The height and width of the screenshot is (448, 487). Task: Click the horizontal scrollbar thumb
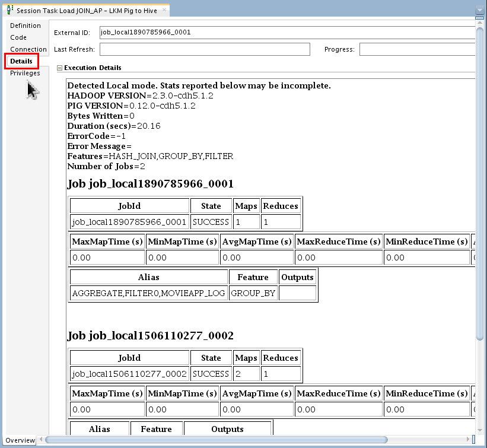pos(216,440)
